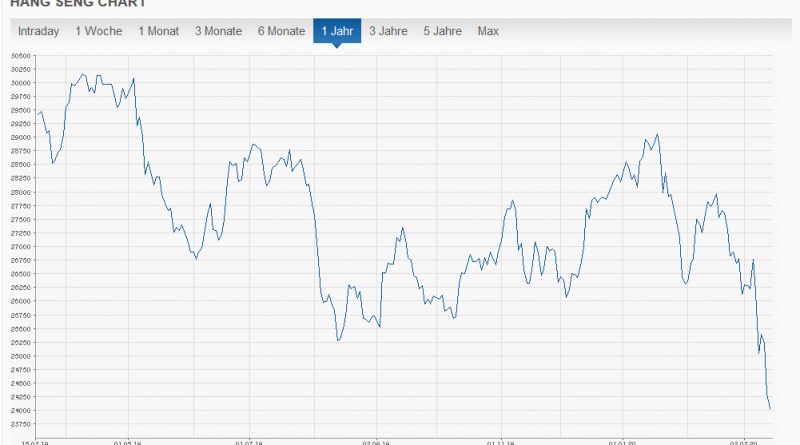Click the 27000 y-axis label
This screenshot has width=800, height=445.
click(22, 247)
